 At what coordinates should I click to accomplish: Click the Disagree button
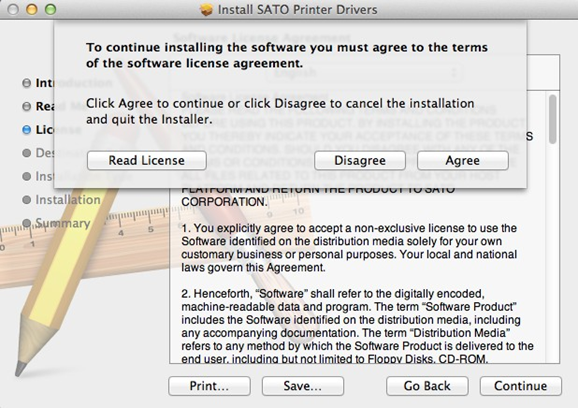360,160
